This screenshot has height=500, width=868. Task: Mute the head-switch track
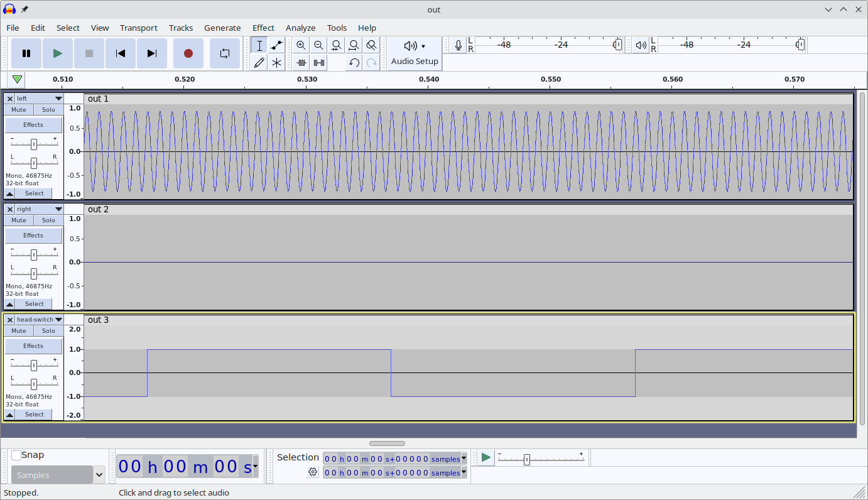(19, 331)
